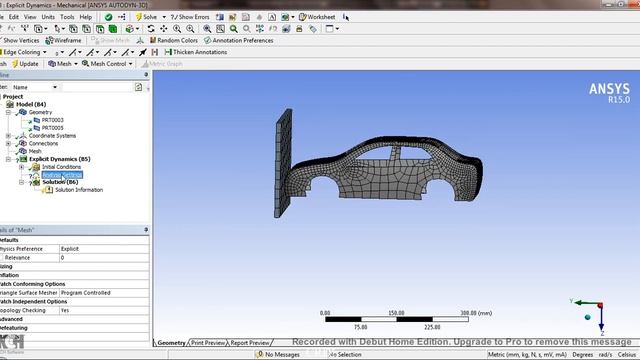Collapse the Geometry tree node
The height and width of the screenshot is (360, 640).
(x=8, y=112)
